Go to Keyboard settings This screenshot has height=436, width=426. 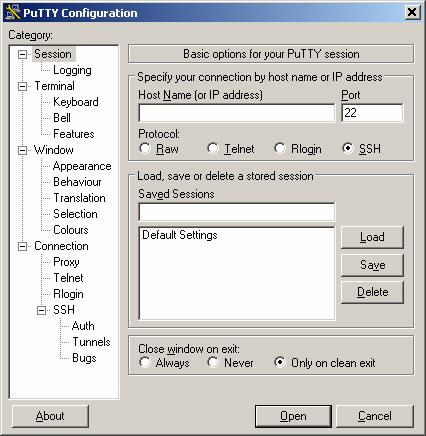(x=76, y=102)
